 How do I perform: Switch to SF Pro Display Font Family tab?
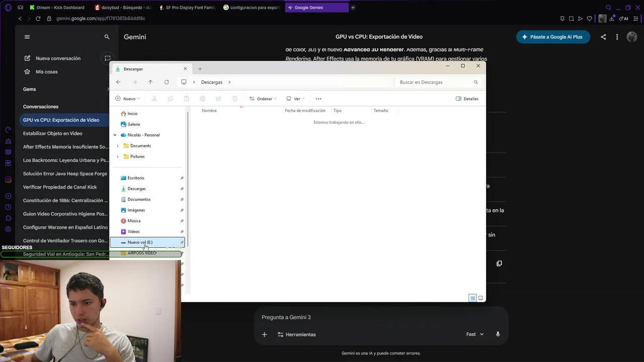(187, 8)
